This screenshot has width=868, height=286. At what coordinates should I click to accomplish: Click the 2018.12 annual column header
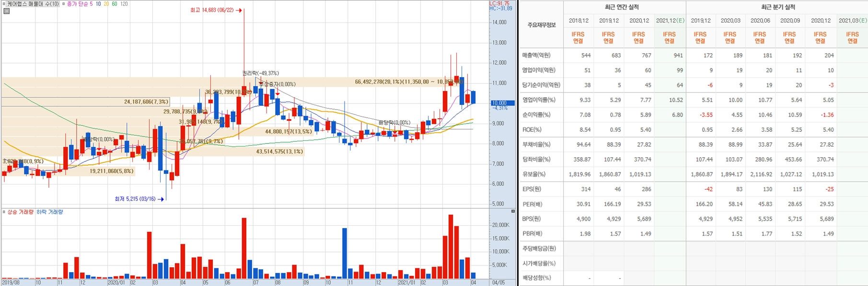(x=579, y=21)
